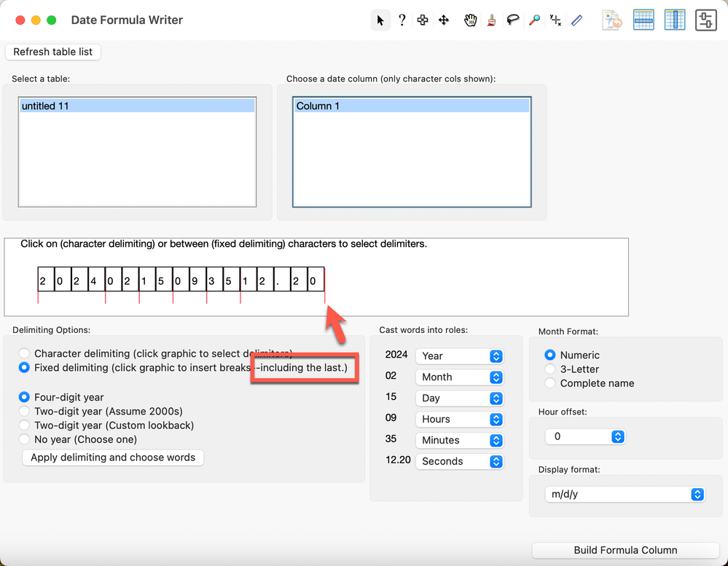The width and height of the screenshot is (728, 566).
Task: Click the character box showing '9'
Action: (197, 279)
